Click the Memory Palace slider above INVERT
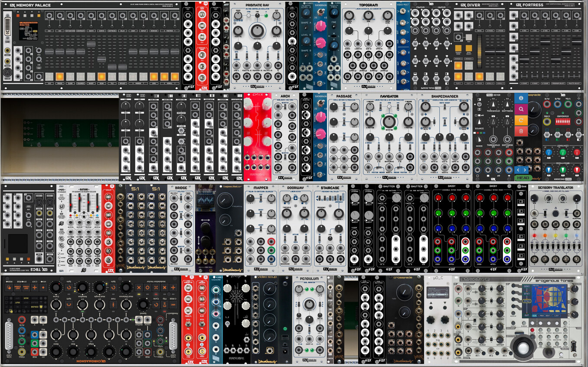 (x=91, y=44)
